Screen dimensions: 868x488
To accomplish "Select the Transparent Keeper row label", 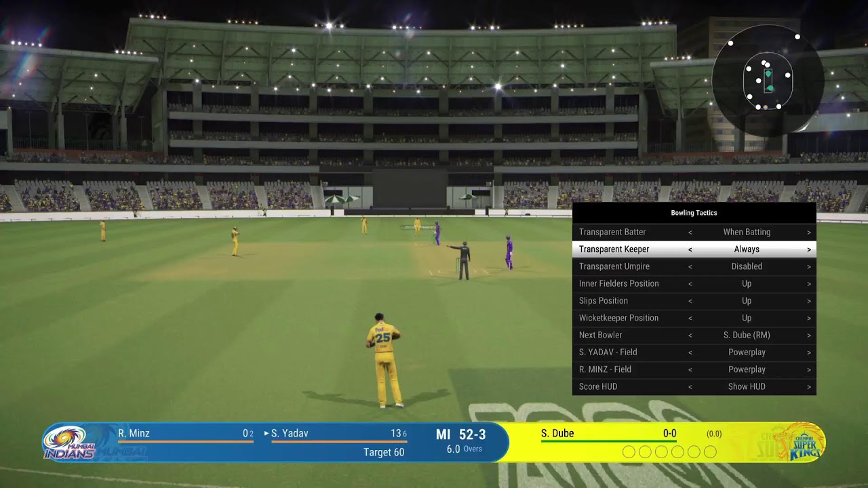I will (614, 249).
